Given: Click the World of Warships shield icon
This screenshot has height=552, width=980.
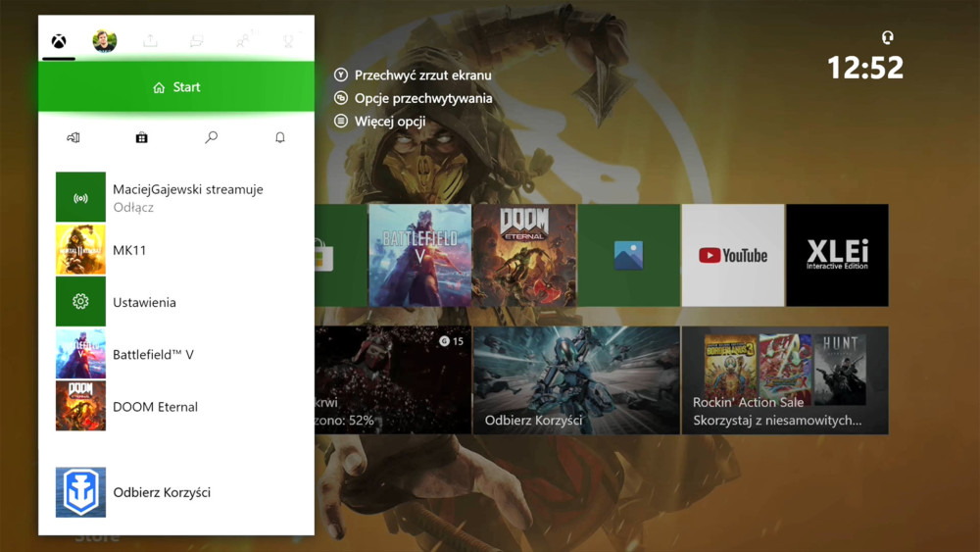Looking at the screenshot, I should 80,492.
